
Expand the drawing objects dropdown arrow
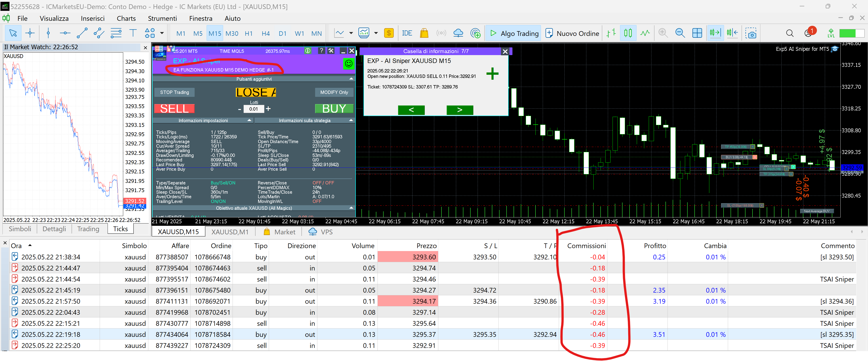tap(162, 33)
